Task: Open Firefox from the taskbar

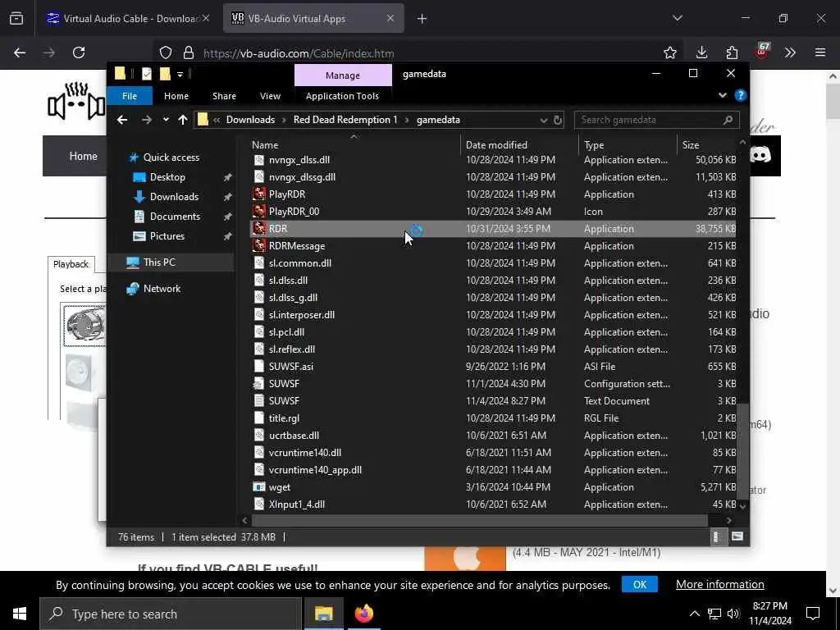Action: [363, 614]
